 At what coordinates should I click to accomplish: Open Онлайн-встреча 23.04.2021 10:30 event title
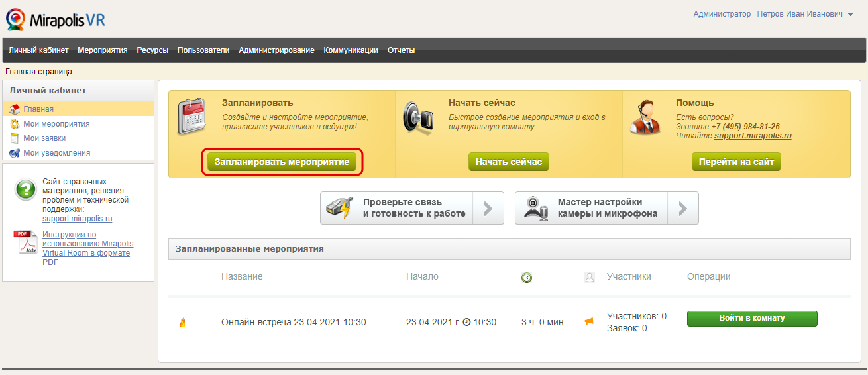[294, 323]
